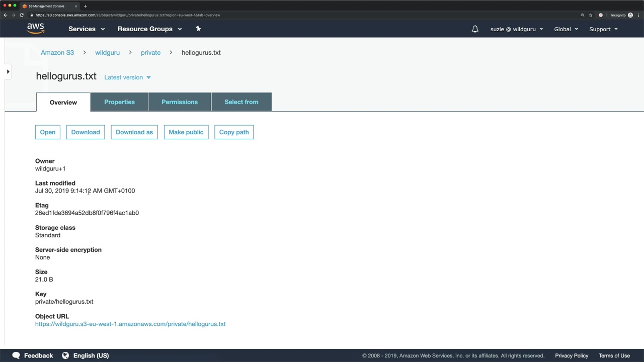Open the Object URL link

pyautogui.click(x=130, y=324)
